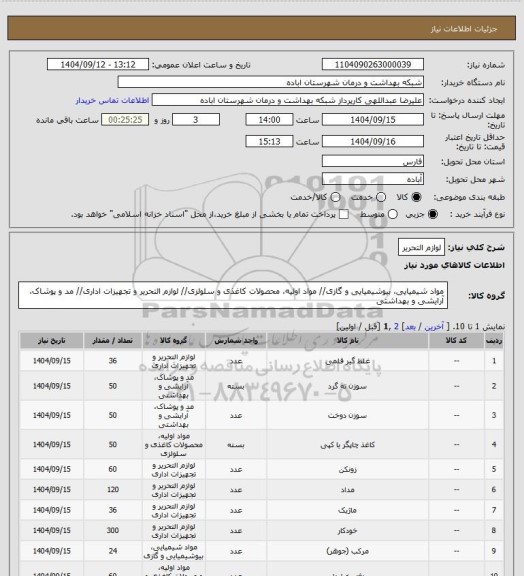The image size is (524, 576).
Task: Click the general description field لوازم التحریر
Action: (x=421, y=247)
